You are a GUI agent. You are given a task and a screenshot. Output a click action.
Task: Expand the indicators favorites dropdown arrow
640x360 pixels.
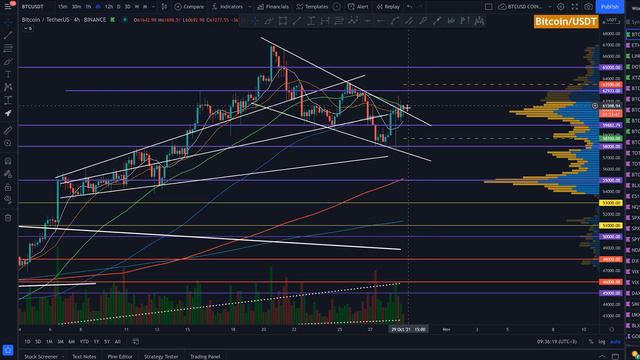250,7
